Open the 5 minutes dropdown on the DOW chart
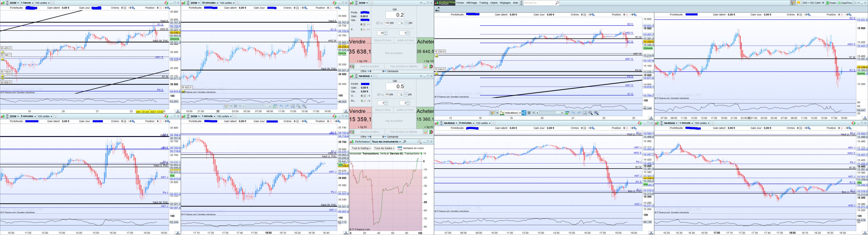 (28, 117)
